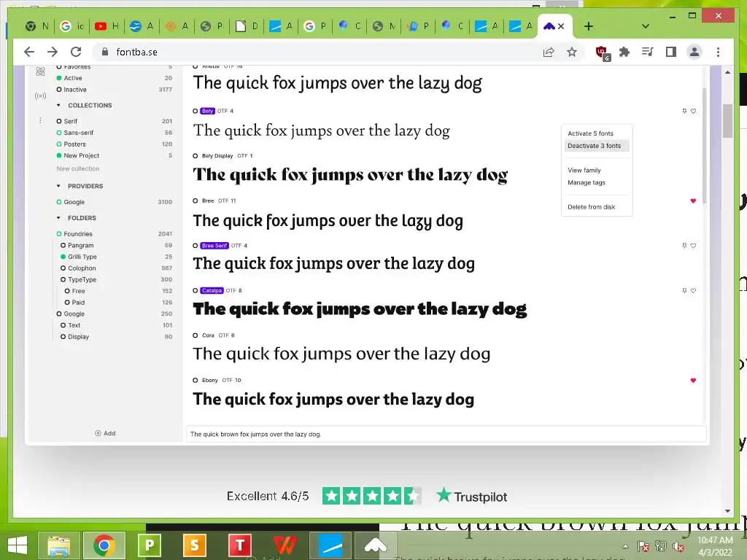Click the pin icon in the Bree Serif row
This screenshot has height=560, width=747.
pos(684,246)
